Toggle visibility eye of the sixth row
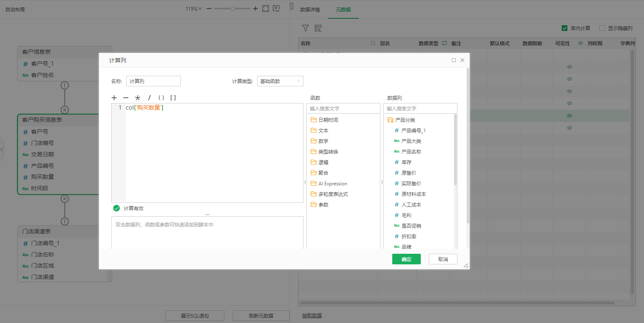Image resolution: width=644 pixels, height=323 pixels. pos(569,128)
